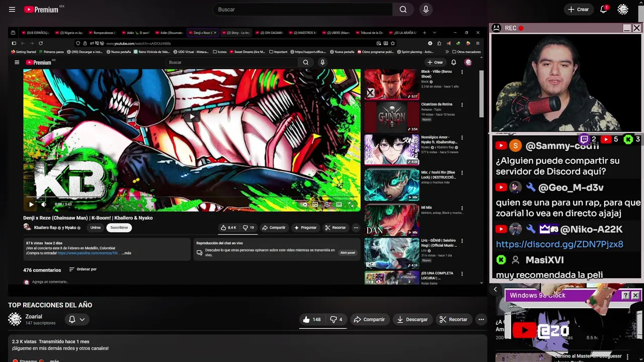Like embedded video showing 8.4 K
Image resolution: width=644 pixels, height=362 pixels.
228,228
